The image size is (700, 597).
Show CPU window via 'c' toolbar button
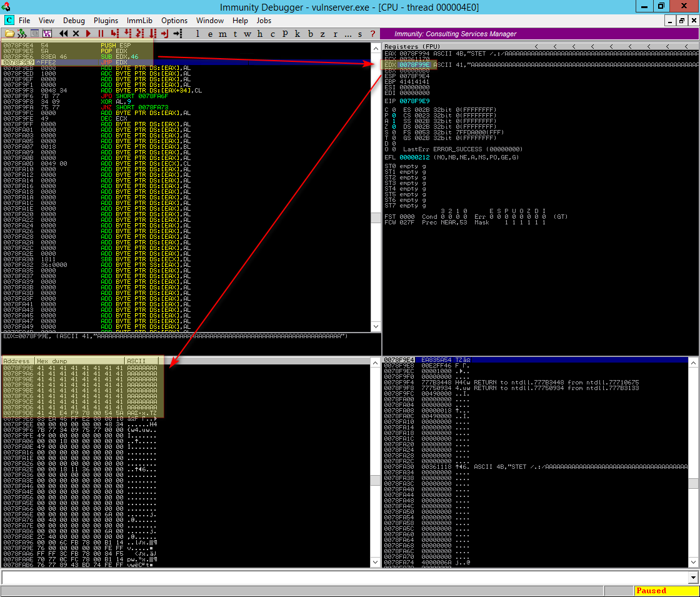272,34
